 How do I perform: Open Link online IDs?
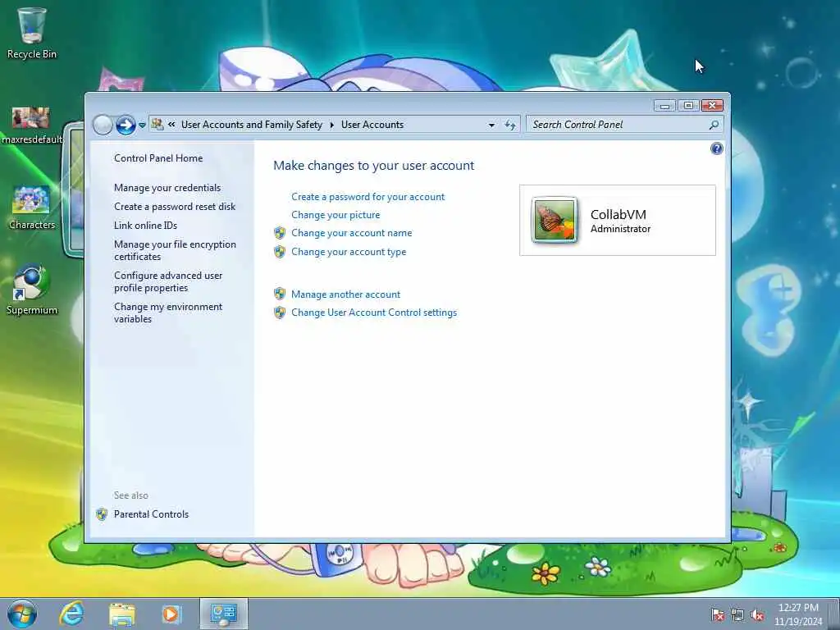pyautogui.click(x=145, y=225)
